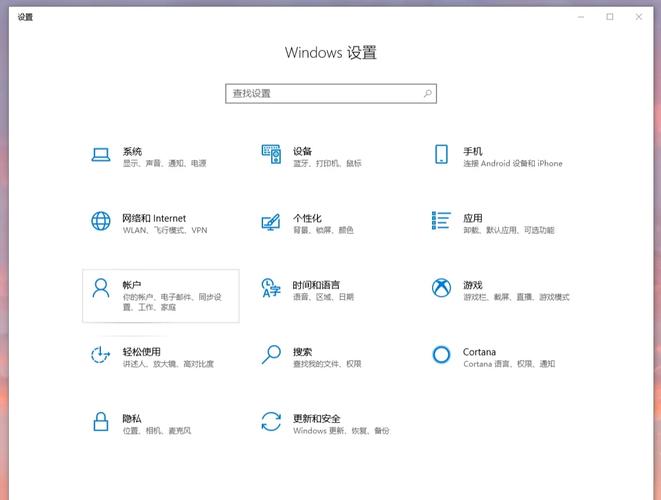Click the 网络和 Internet globe icon
This screenshot has width=661, height=500.
tap(101, 221)
